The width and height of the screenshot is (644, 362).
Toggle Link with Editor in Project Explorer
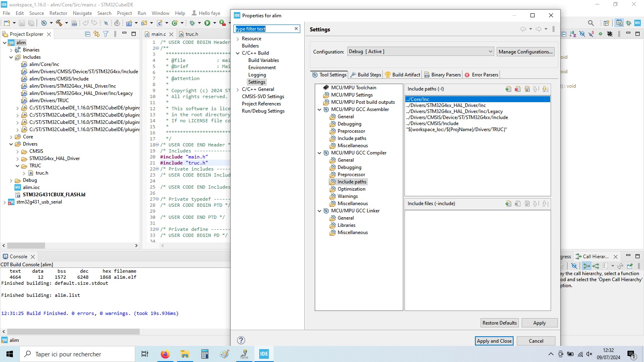[x=96, y=34]
